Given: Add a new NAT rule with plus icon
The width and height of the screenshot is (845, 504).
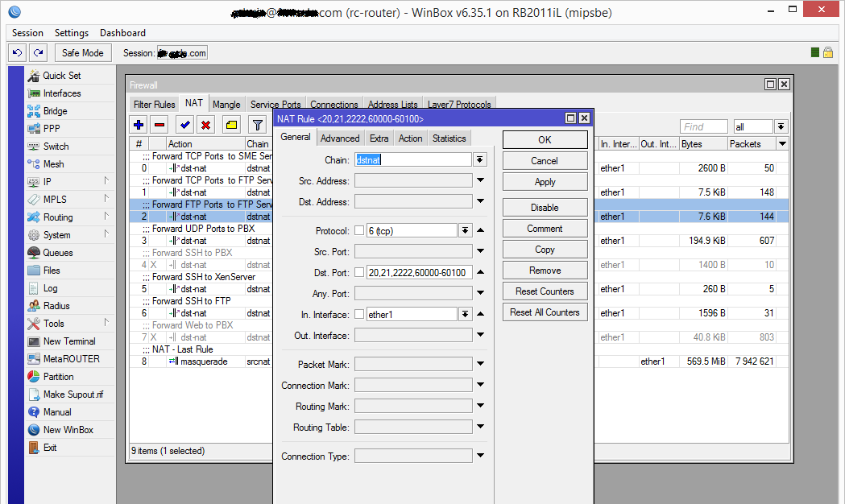Looking at the screenshot, I should point(139,125).
